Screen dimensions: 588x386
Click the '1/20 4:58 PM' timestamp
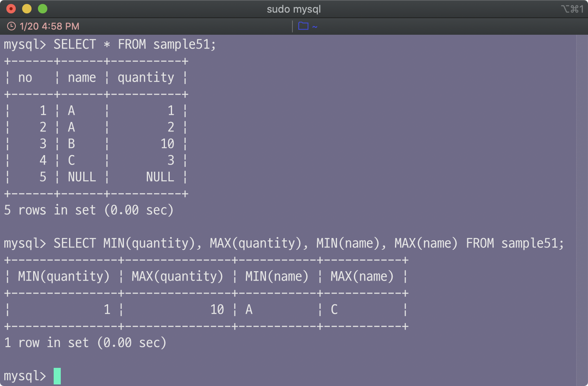49,26
